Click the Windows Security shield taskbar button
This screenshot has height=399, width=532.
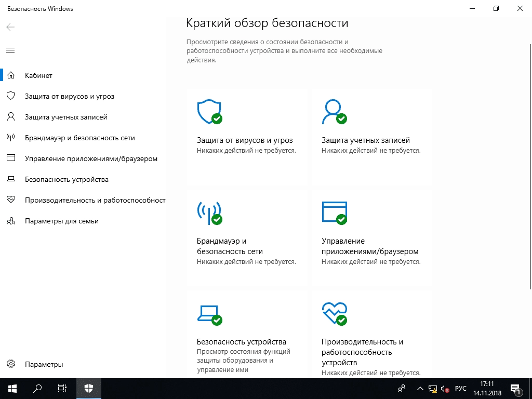point(88,389)
